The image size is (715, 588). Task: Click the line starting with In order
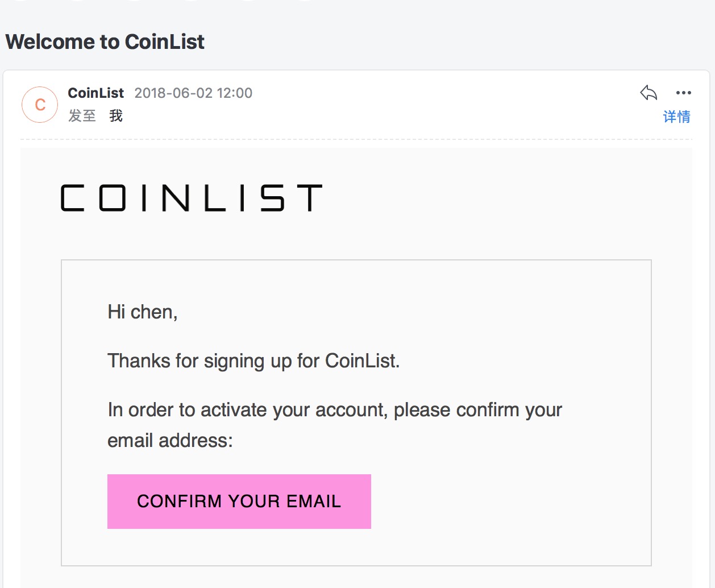pyautogui.click(x=335, y=409)
